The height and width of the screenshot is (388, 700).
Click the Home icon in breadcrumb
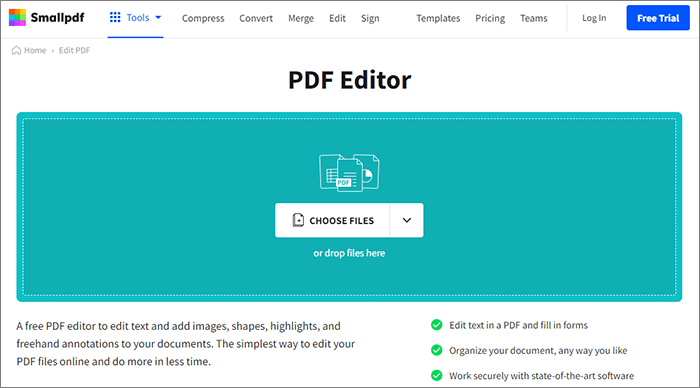coord(16,50)
